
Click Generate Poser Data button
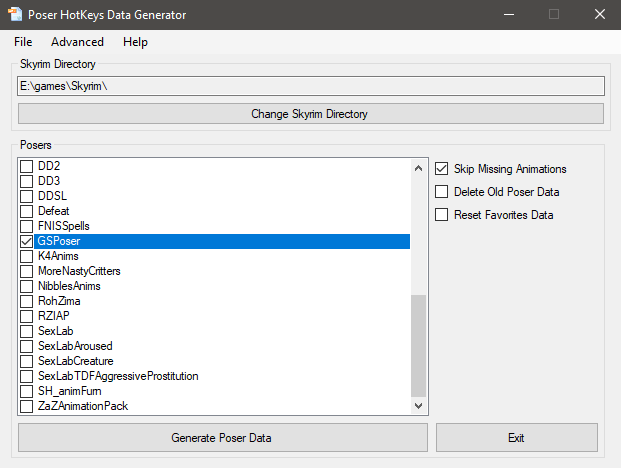click(x=223, y=438)
